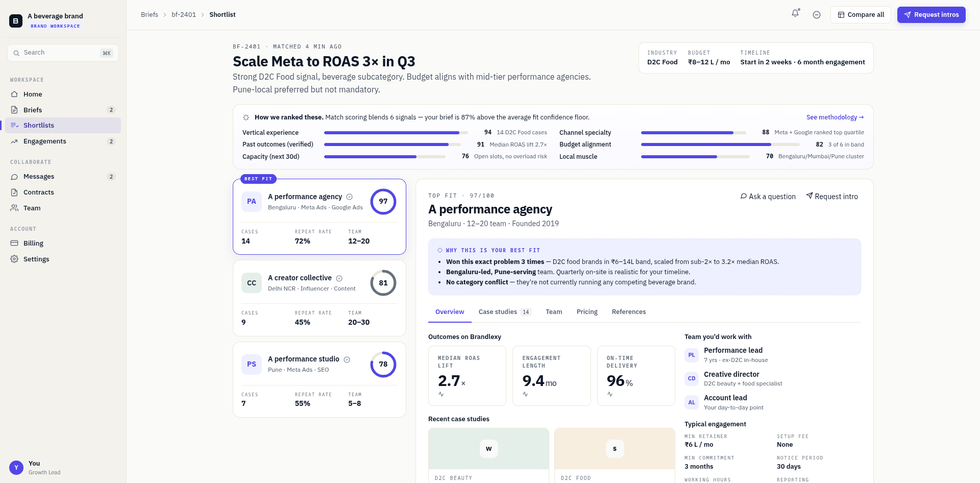This screenshot has width=980, height=483.
Task: Click the Home icon in sidebar
Action: coord(14,94)
